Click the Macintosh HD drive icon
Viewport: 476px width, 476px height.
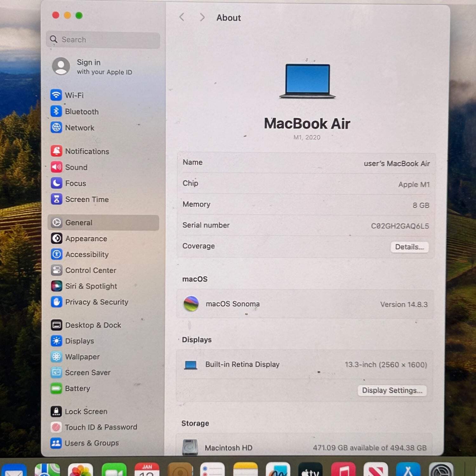pos(190,447)
